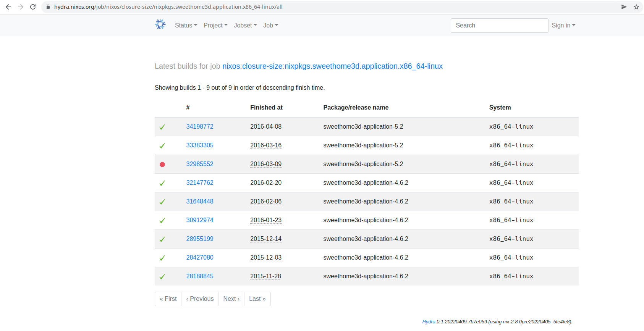644x331 pixels.
Task: Open build 28188845
Action: click(x=200, y=276)
